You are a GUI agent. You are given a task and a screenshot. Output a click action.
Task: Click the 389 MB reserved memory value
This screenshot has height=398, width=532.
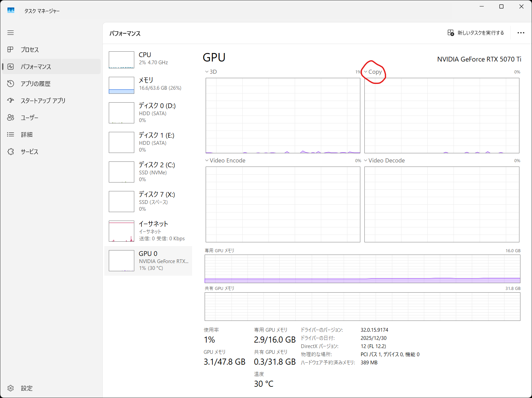point(369,363)
